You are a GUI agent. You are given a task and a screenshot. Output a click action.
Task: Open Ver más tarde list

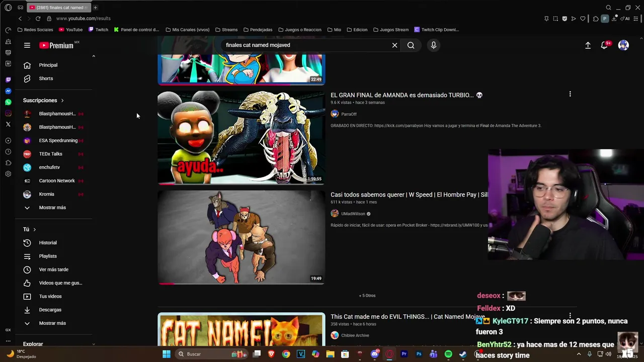pyautogui.click(x=53, y=269)
